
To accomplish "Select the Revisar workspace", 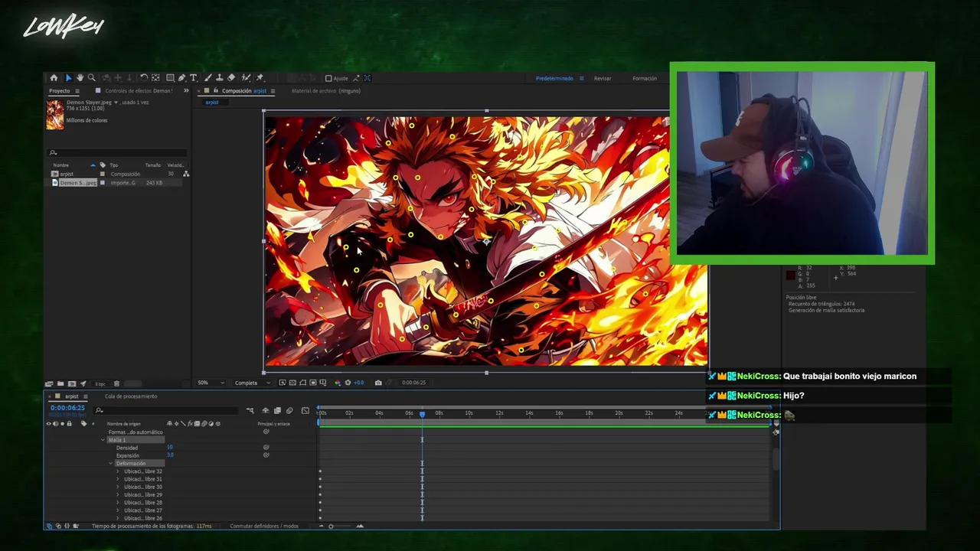I will [x=603, y=78].
